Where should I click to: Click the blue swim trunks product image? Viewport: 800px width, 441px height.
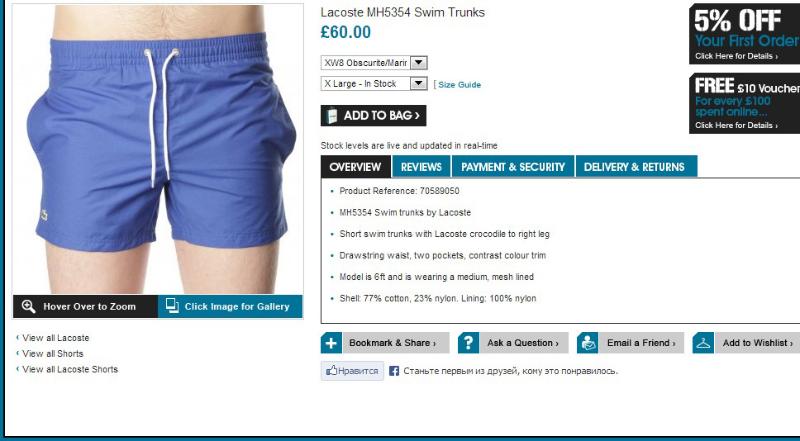158,149
